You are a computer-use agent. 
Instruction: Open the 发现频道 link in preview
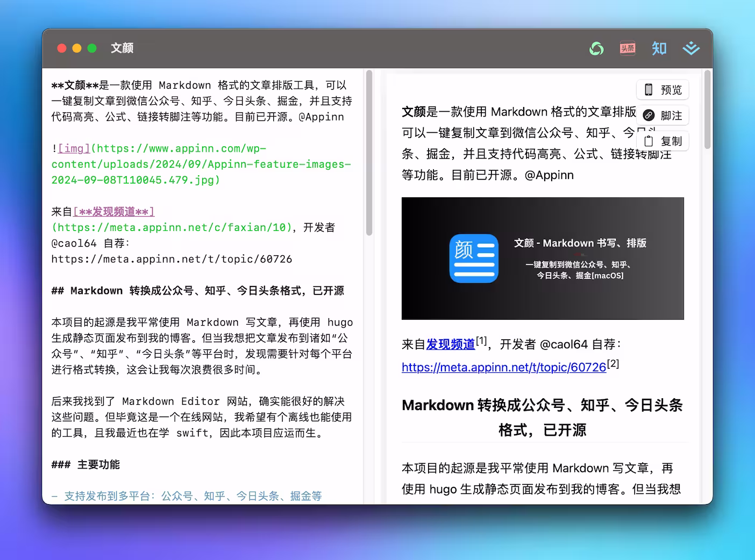click(451, 344)
